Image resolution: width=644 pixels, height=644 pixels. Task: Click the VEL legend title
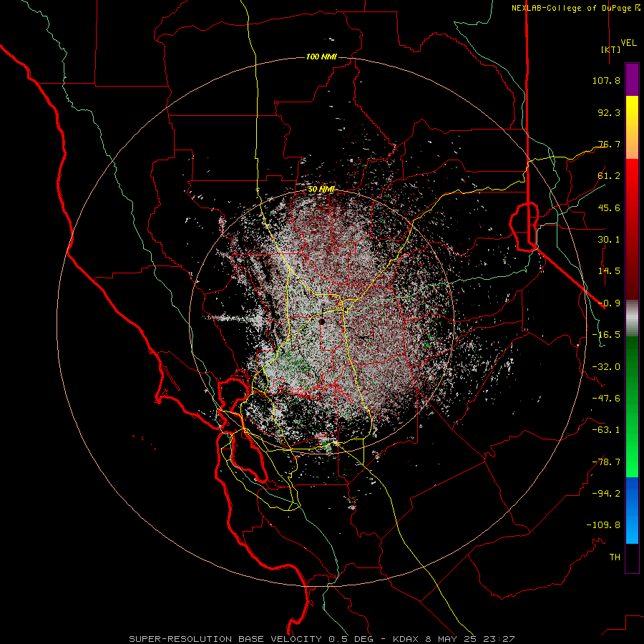point(628,43)
